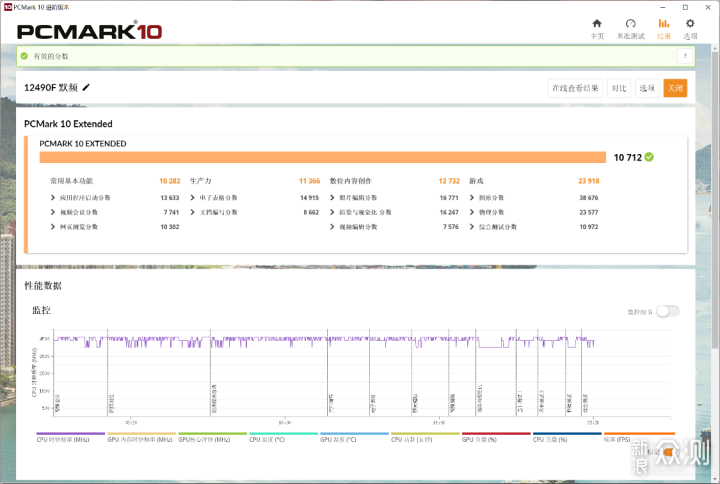Viewport: 720px width, 484px height.
Task: Select the orange frame rate (FPS) legend
Action: coord(639,437)
